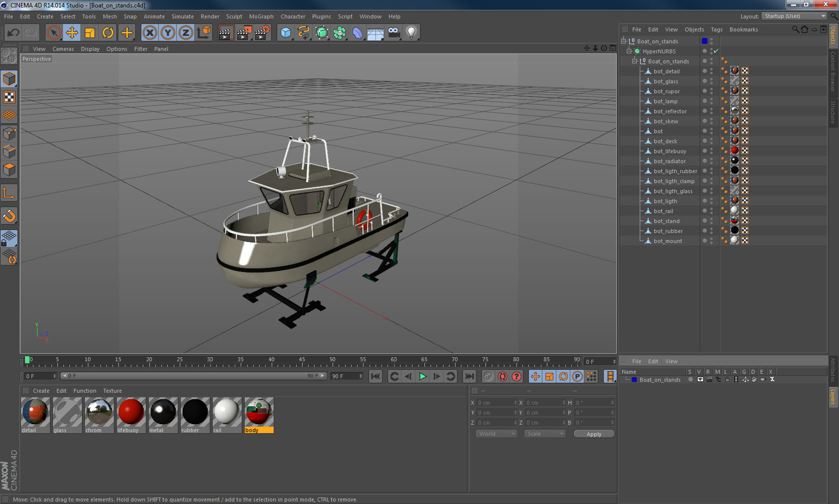The image size is (839, 504).
Task: Switch to Polygons mode
Action: pos(9,170)
